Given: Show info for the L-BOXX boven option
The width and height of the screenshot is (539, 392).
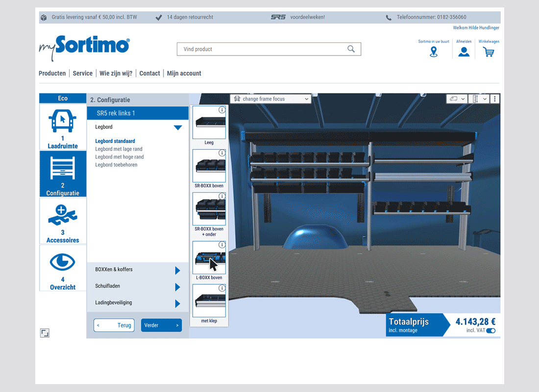Looking at the screenshot, I should [x=221, y=245].
